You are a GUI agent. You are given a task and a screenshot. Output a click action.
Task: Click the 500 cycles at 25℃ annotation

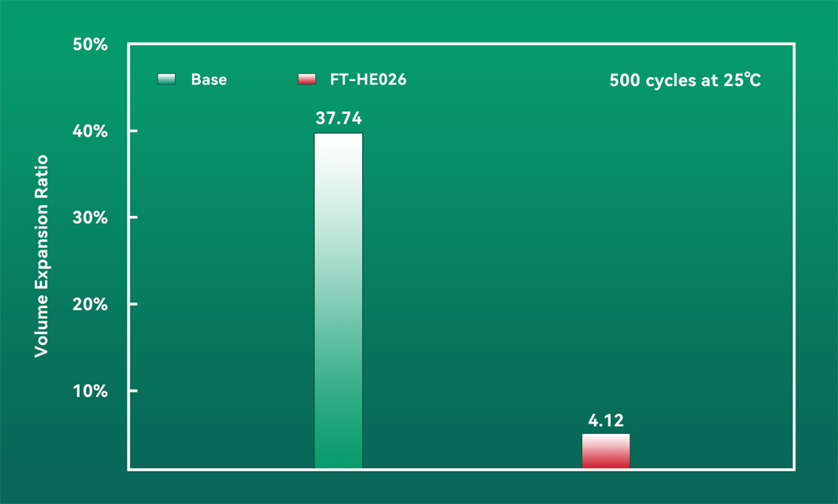click(x=685, y=82)
